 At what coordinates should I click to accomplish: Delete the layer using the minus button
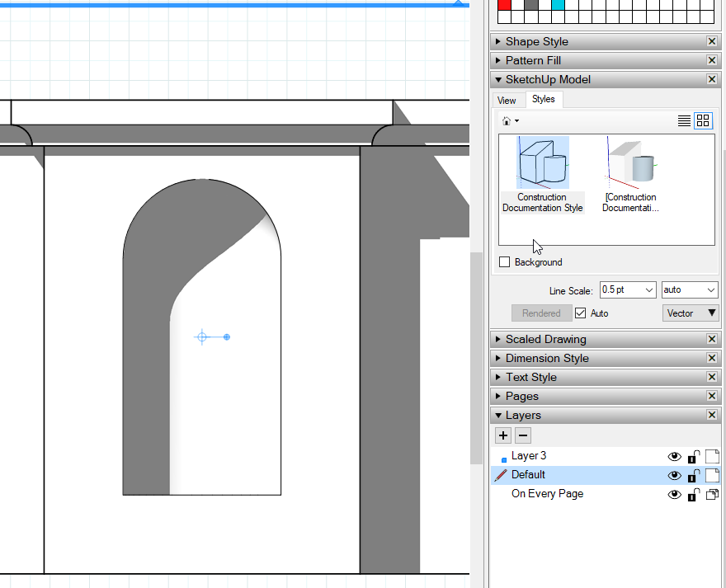point(523,435)
